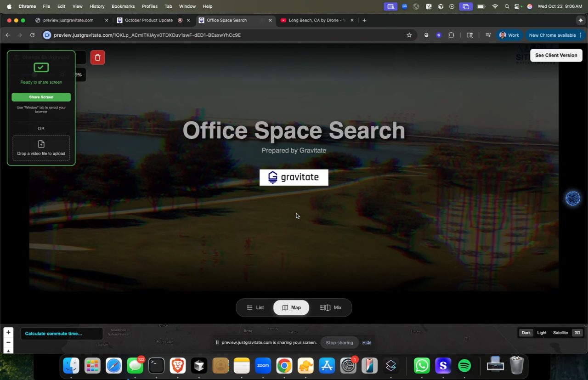The height and width of the screenshot is (380, 588).
Task: Click the purple S extension icon
Action: click(x=439, y=35)
